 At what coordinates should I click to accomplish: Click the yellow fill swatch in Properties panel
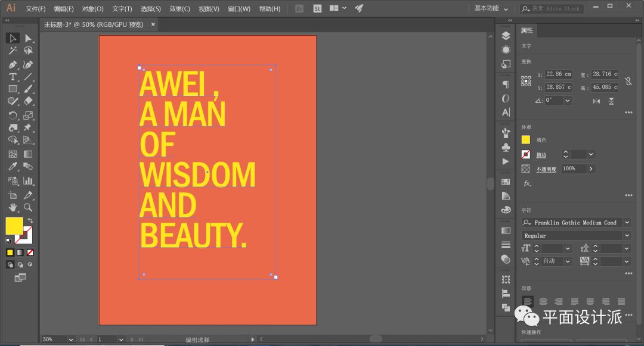click(526, 140)
